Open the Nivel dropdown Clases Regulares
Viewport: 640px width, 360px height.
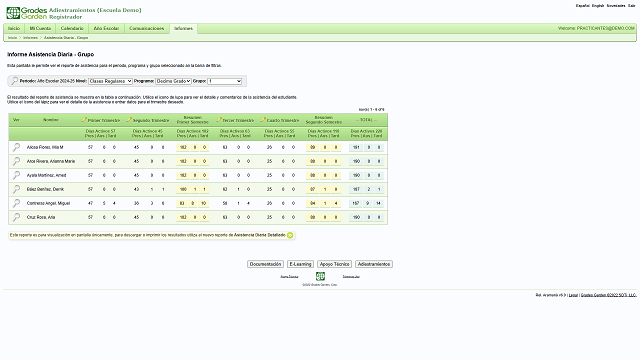[x=110, y=81]
